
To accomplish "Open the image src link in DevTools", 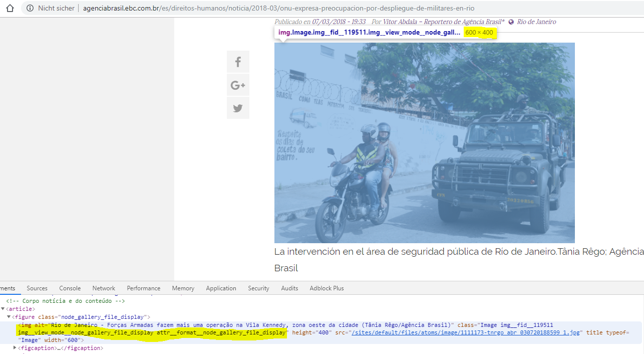I will pyautogui.click(x=466, y=332).
